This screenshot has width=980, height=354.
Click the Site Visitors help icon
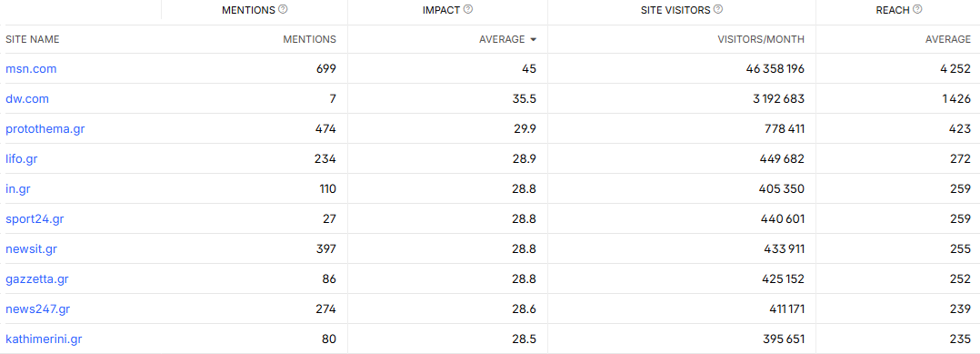coord(718,9)
